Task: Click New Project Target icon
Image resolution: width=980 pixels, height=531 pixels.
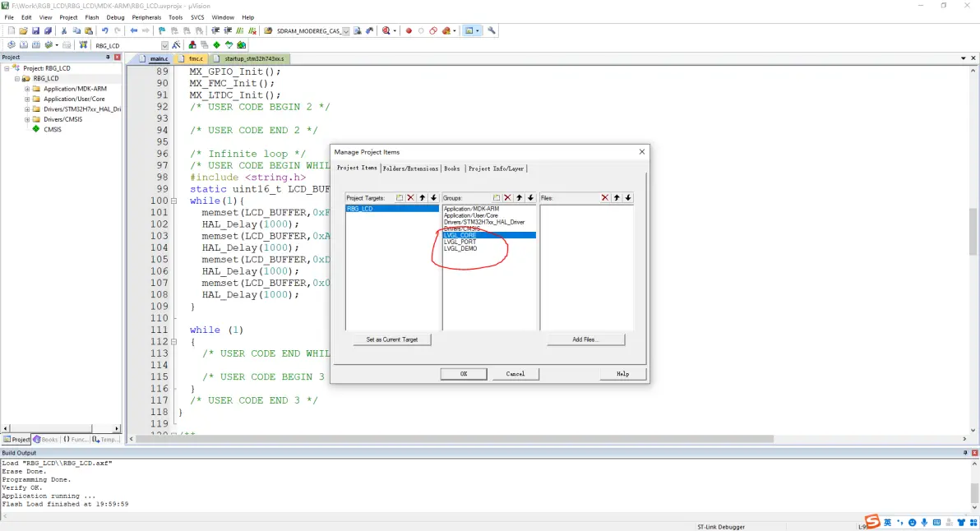Action: 400,198
